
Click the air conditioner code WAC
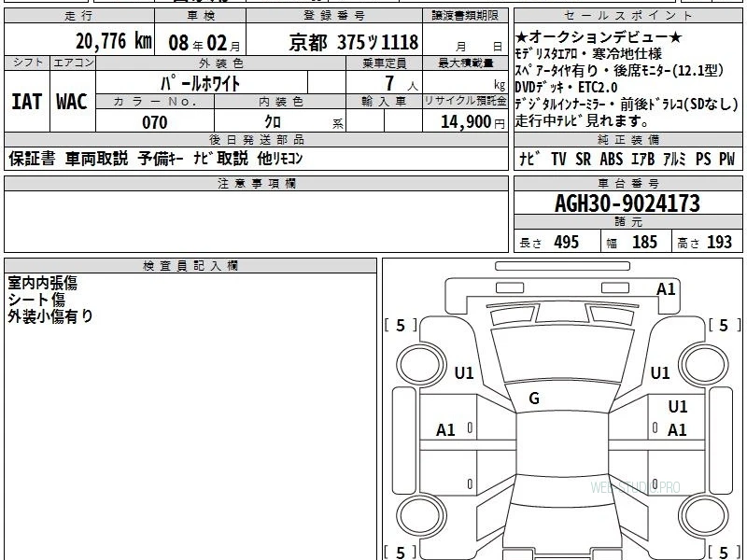click(x=72, y=102)
